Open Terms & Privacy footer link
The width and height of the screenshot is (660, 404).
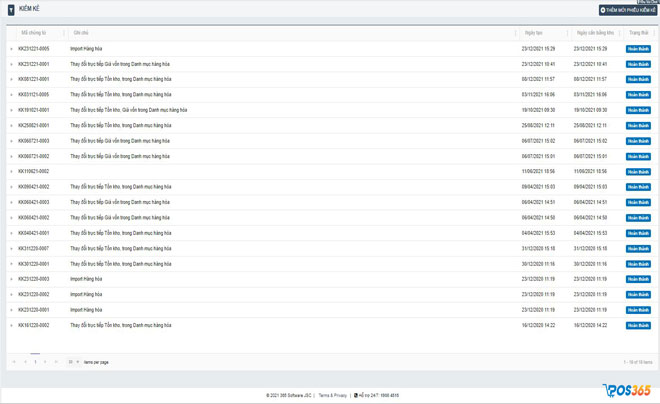point(333,396)
